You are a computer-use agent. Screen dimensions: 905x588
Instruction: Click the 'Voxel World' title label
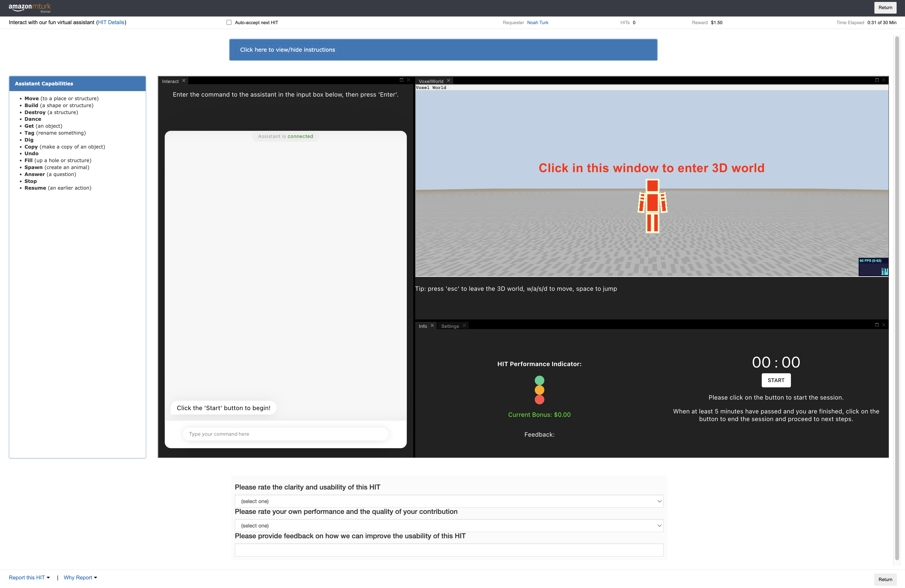tap(431, 88)
